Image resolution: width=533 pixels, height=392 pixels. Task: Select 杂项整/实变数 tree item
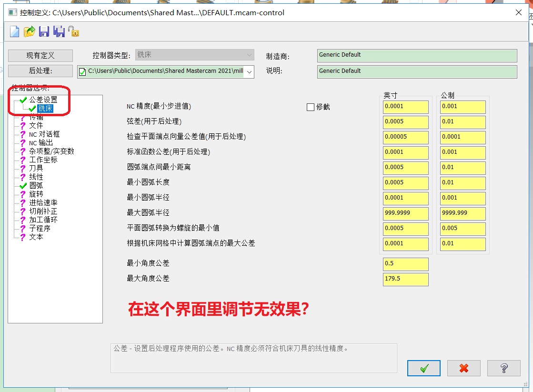(51, 151)
